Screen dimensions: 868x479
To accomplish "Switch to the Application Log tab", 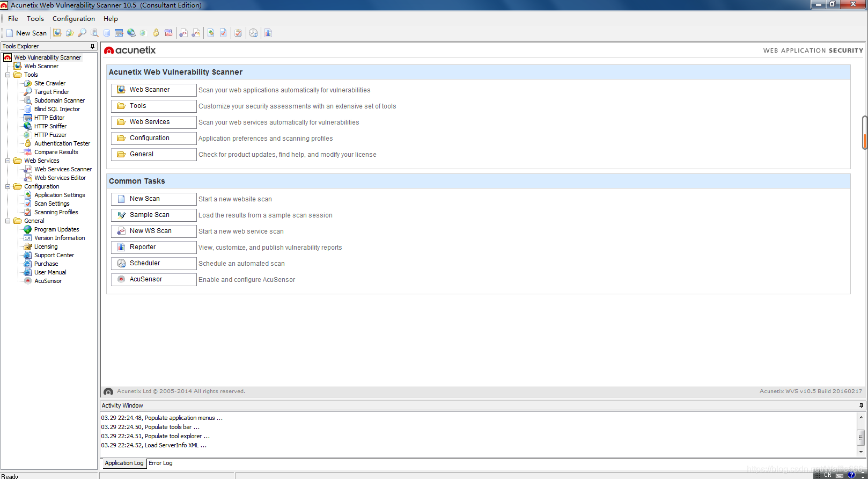I will 124,463.
